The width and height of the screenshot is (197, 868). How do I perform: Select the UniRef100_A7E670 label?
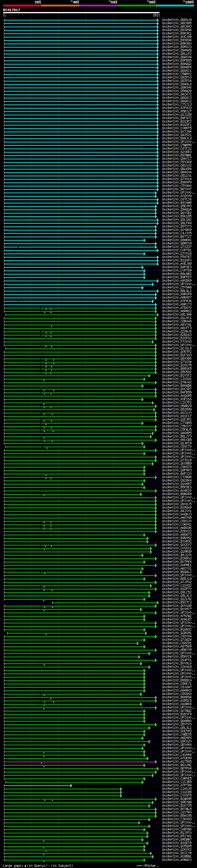point(177,308)
